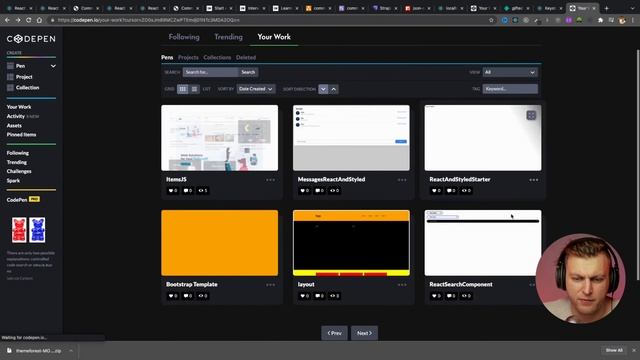Switch to list view layout

[x=194, y=89]
